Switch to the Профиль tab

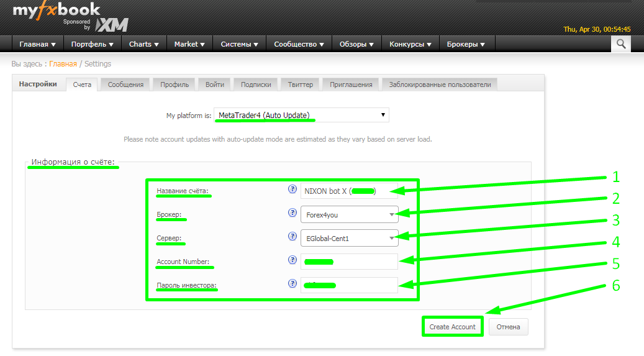(x=175, y=84)
